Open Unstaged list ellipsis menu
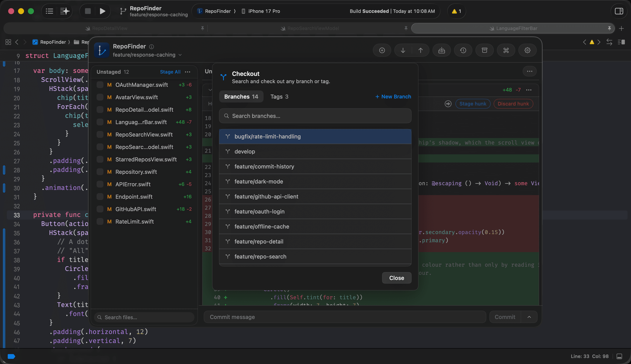The image size is (631, 364). [x=187, y=72]
